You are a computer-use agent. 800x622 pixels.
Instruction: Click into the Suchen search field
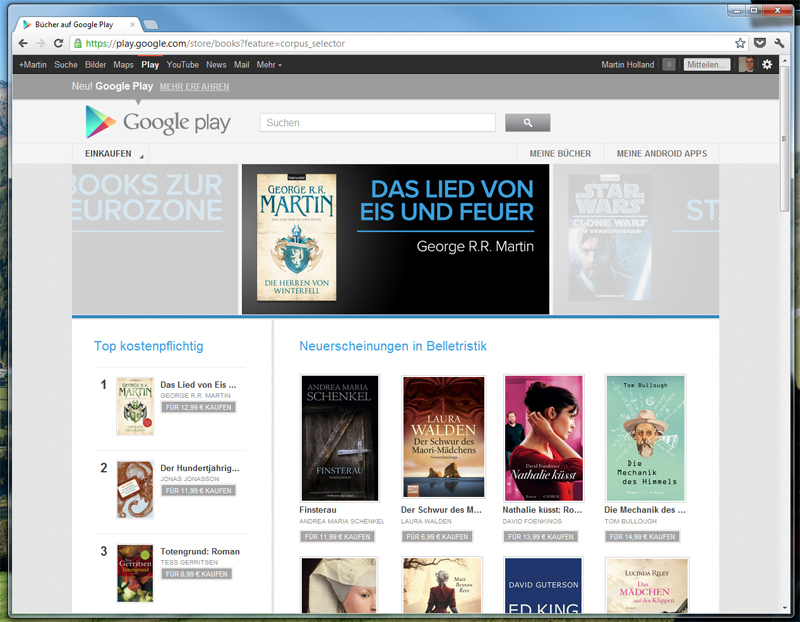[378, 122]
